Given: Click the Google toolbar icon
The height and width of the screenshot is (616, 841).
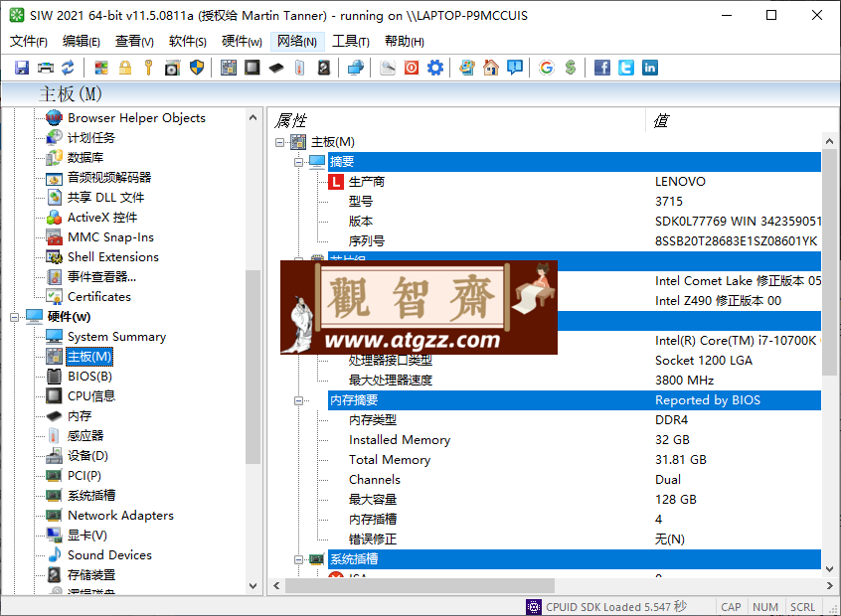Looking at the screenshot, I should point(547,68).
